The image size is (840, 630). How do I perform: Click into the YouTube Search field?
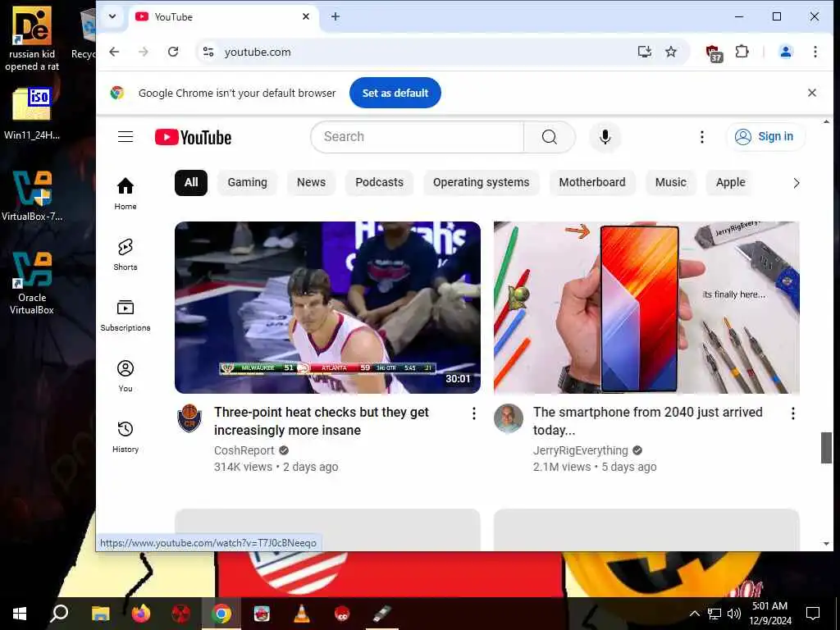(x=417, y=137)
